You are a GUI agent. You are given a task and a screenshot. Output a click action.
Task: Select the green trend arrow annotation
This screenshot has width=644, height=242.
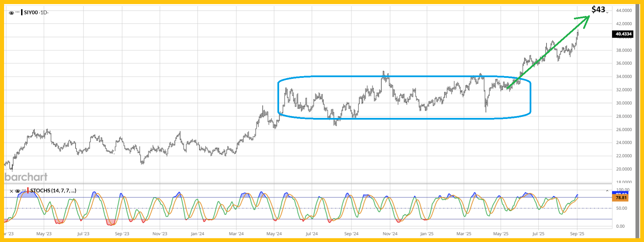pyautogui.click(x=548, y=53)
